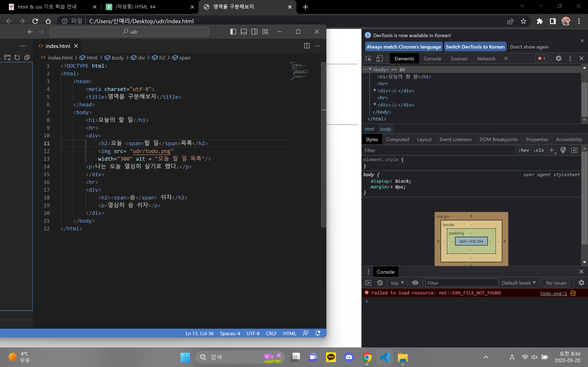The height and width of the screenshot is (367, 588).
Task: Open the Default levels dropdown
Action: pos(519,283)
